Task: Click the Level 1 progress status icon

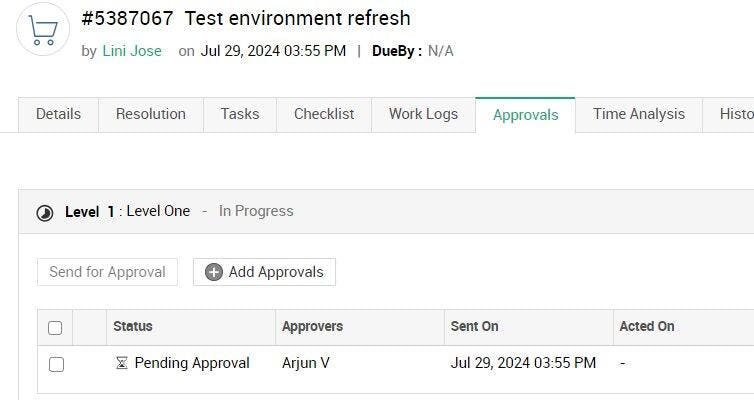Action: (45, 212)
